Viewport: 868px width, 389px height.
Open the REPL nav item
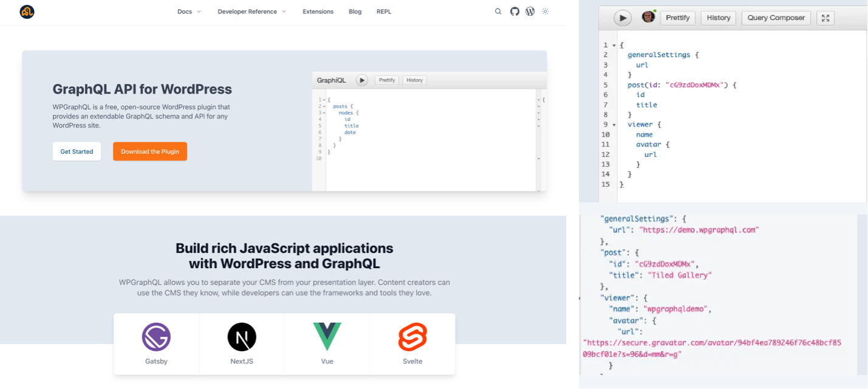[384, 12]
